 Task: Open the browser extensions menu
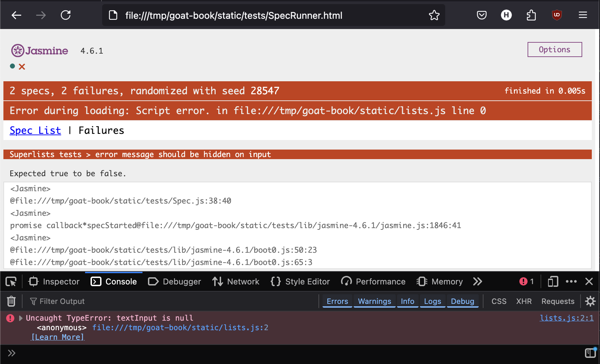[531, 15]
